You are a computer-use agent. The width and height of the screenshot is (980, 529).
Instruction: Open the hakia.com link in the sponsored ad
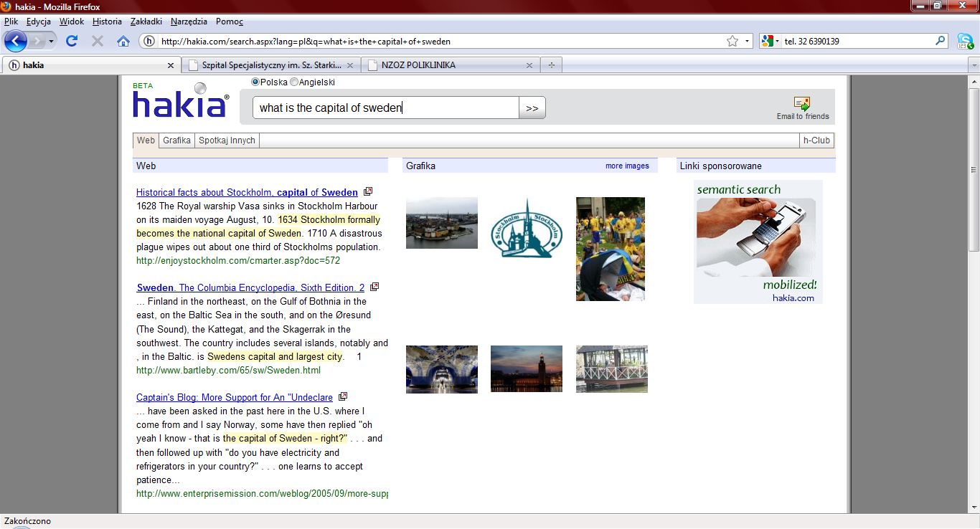[x=793, y=297]
